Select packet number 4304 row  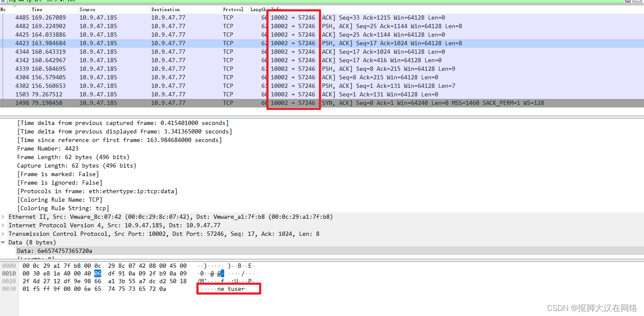[x=322, y=77]
